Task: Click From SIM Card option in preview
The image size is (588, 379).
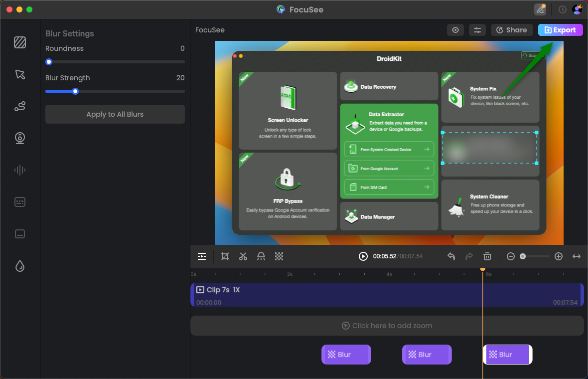Action: pos(389,187)
